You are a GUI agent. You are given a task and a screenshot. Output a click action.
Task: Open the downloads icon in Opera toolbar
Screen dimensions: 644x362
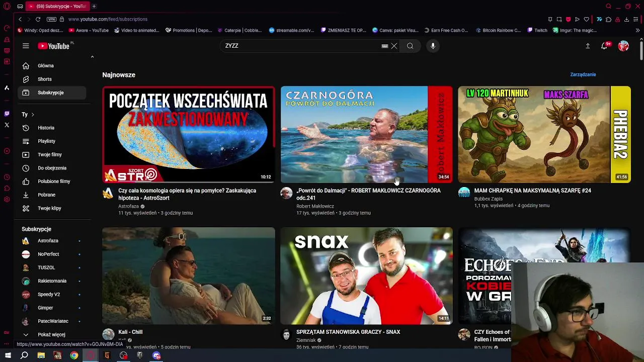(626, 19)
